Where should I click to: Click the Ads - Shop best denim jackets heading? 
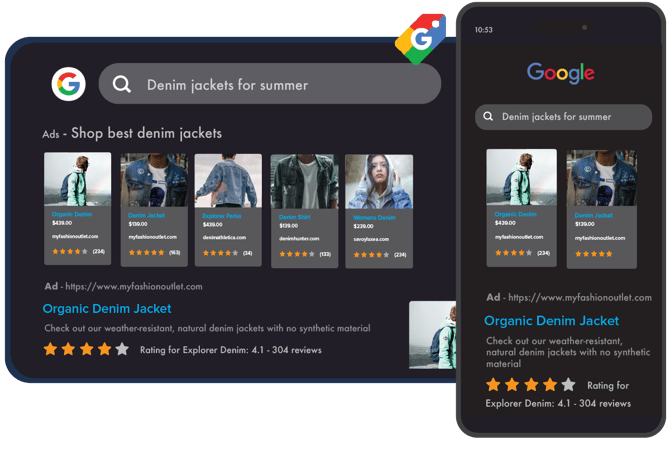click(x=132, y=133)
